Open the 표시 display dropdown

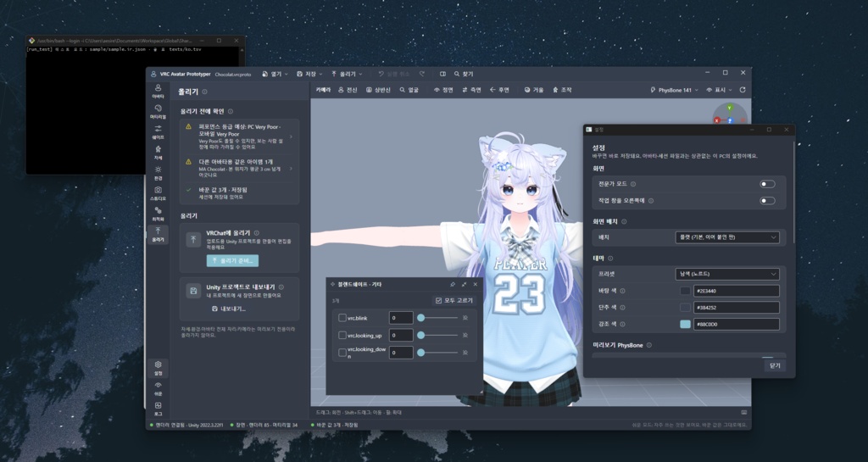(719, 90)
